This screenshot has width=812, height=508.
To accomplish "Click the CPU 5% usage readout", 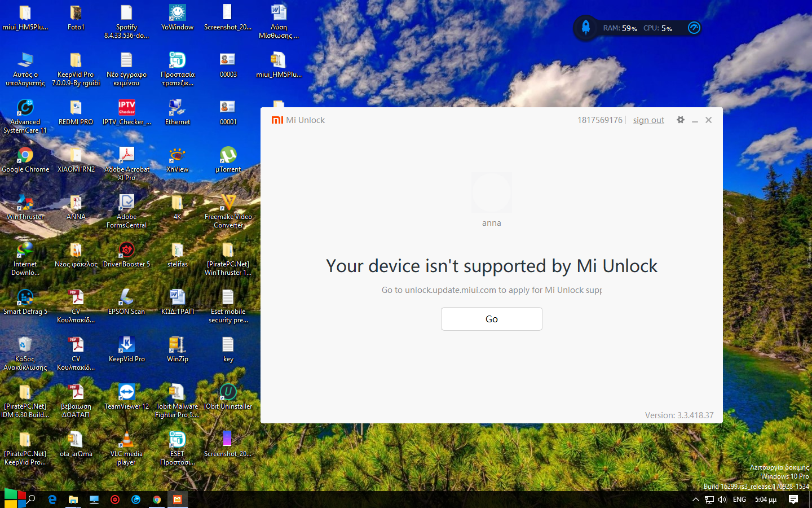I will click(x=657, y=28).
